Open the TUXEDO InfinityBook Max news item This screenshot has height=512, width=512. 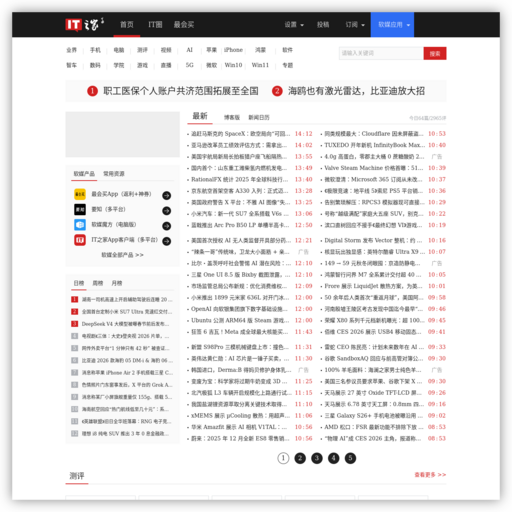pos(375,145)
